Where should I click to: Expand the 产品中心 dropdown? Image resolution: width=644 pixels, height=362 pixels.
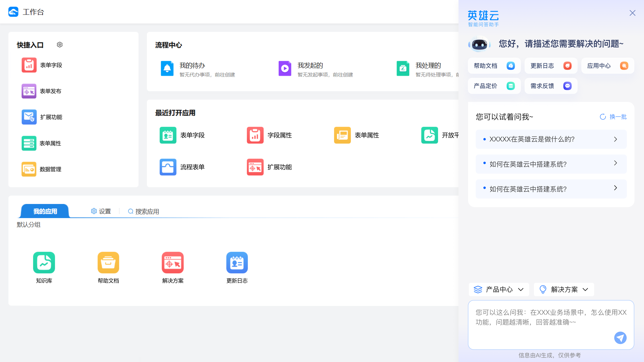pyautogui.click(x=499, y=290)
